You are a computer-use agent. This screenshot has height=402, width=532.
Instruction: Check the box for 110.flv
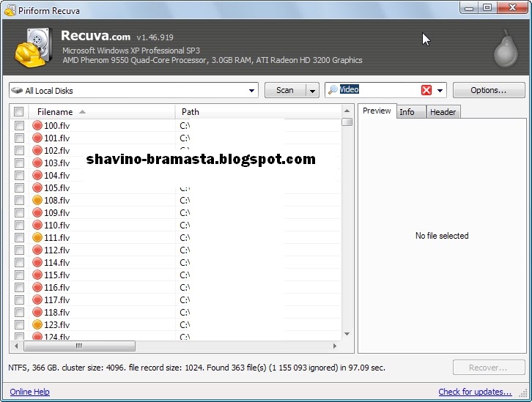tap(19, 225)
